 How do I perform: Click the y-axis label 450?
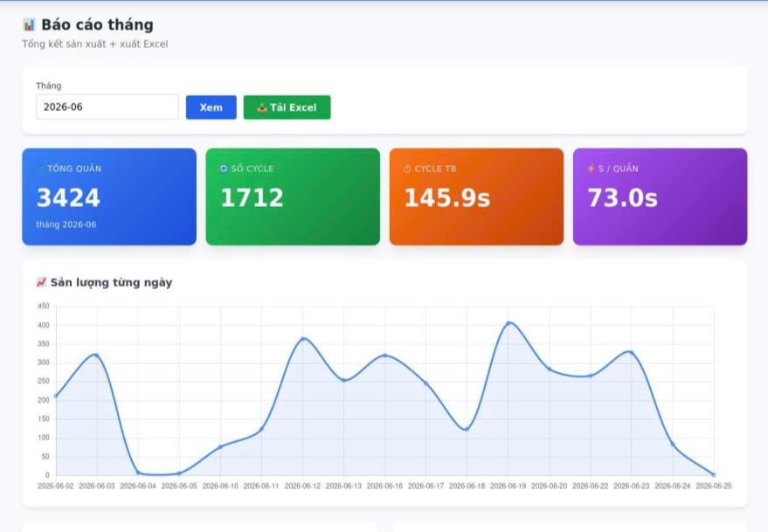[x=44, y=306]
